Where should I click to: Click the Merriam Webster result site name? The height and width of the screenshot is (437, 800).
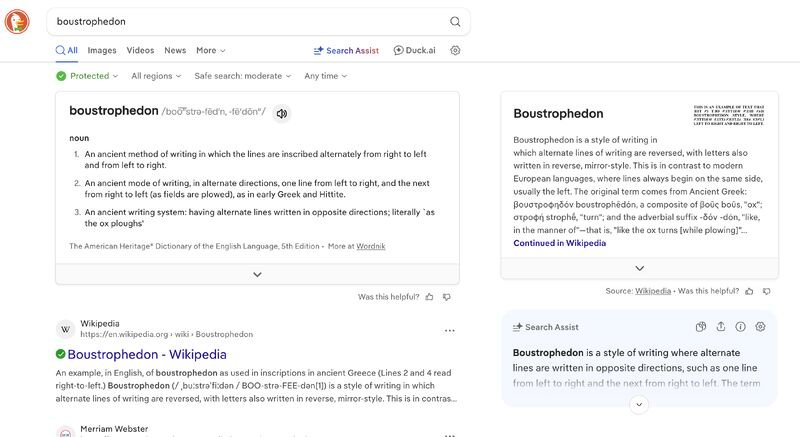click(114, 429)
